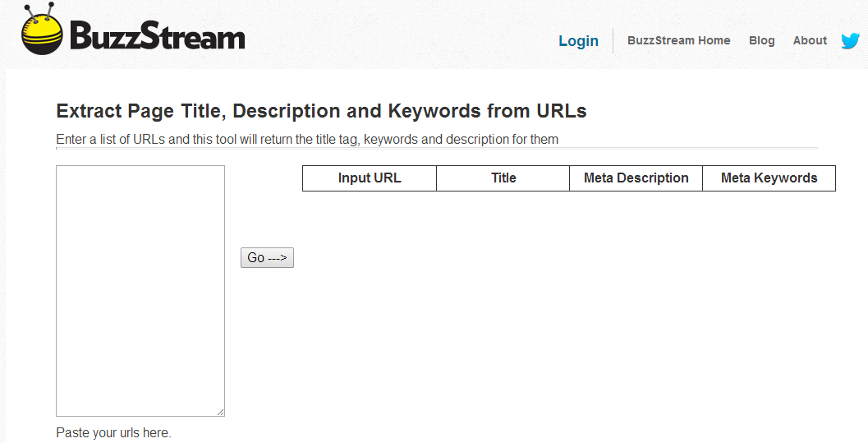Select the Input URL column header

(x=370, y=178)
